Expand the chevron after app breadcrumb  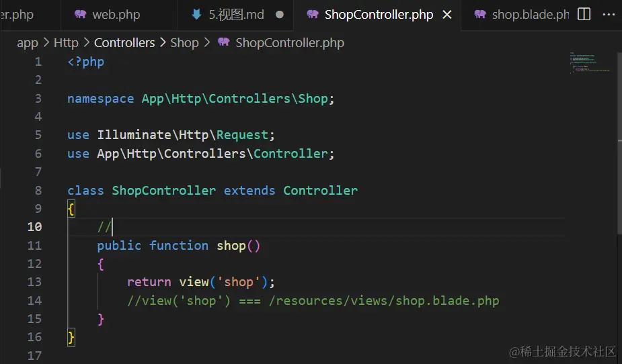(46, 42)
